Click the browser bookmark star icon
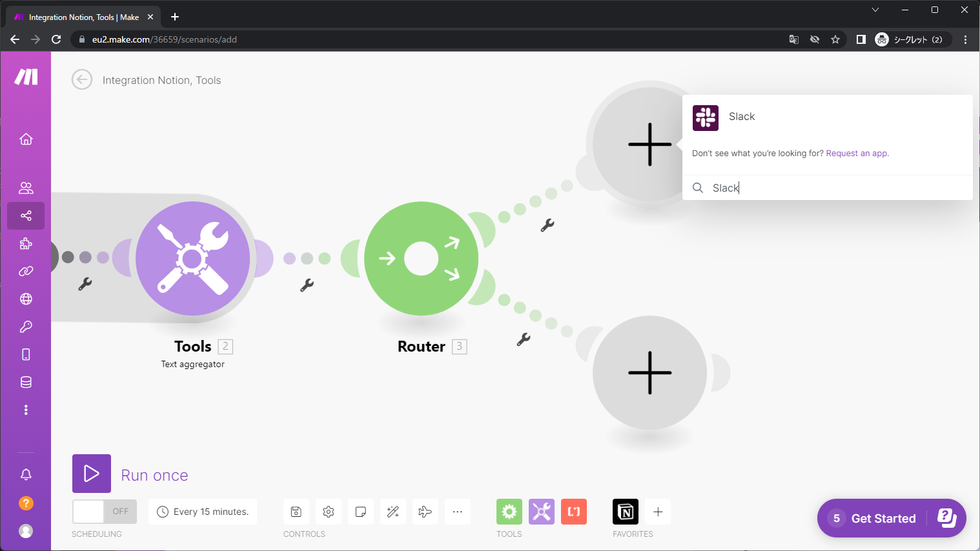Screen dimensions: 980x551 [x=835, y=39]
